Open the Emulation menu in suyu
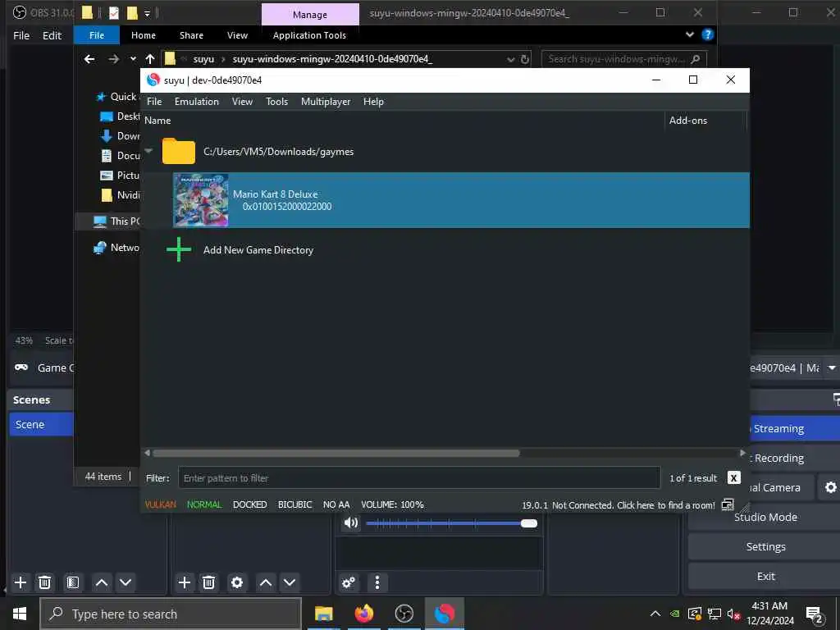 tap(197, 102)
